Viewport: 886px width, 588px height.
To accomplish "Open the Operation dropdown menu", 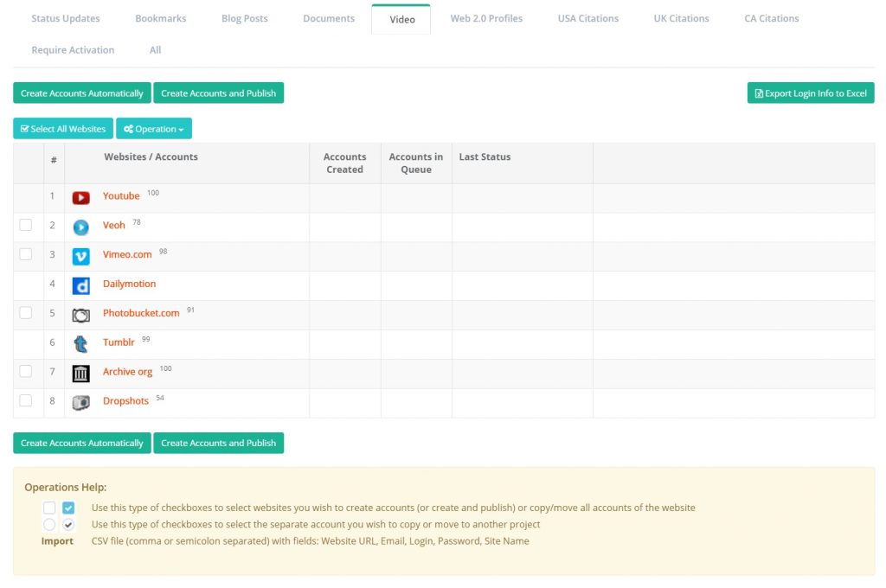I will [x=154, y=129].
